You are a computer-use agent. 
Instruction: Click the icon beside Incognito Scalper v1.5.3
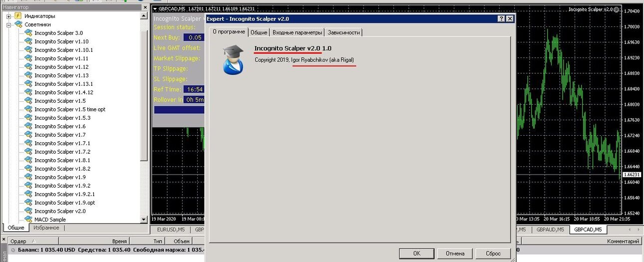(x=29, y=118)
